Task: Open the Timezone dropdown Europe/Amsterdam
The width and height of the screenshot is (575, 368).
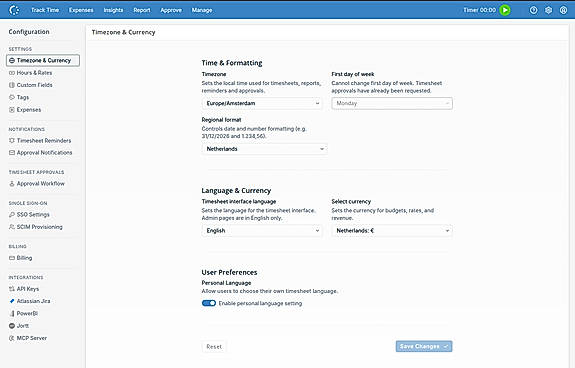Action: pos(262,103)
